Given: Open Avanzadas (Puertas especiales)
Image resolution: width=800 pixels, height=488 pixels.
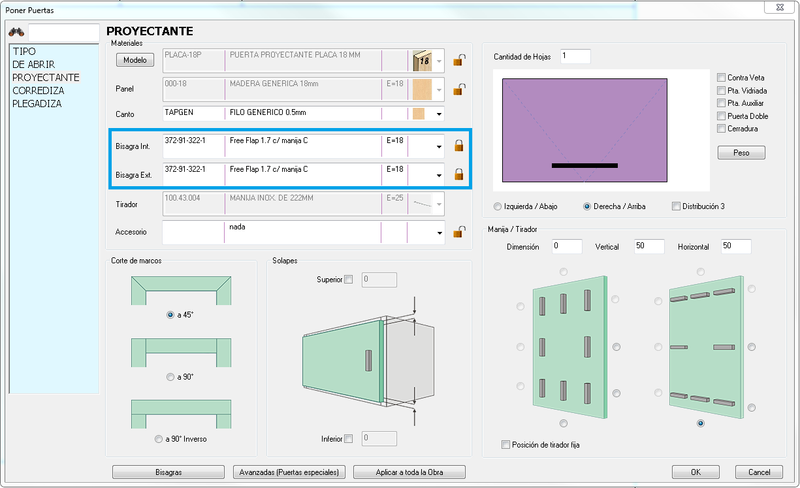Looking at the screenshot, I should (x=289, y=472).
